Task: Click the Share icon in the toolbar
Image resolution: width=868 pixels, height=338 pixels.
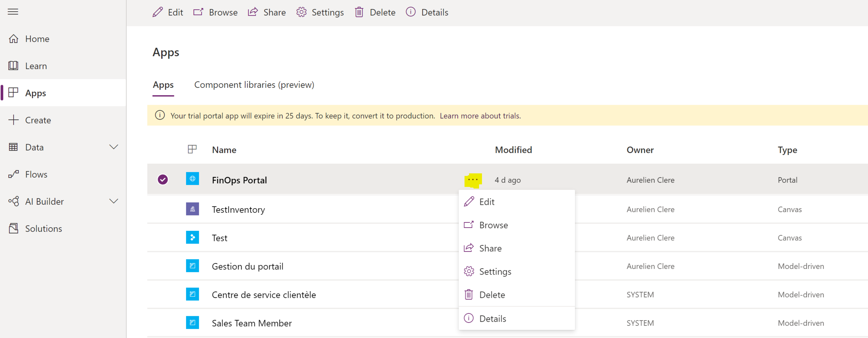Action: (253, 12)
